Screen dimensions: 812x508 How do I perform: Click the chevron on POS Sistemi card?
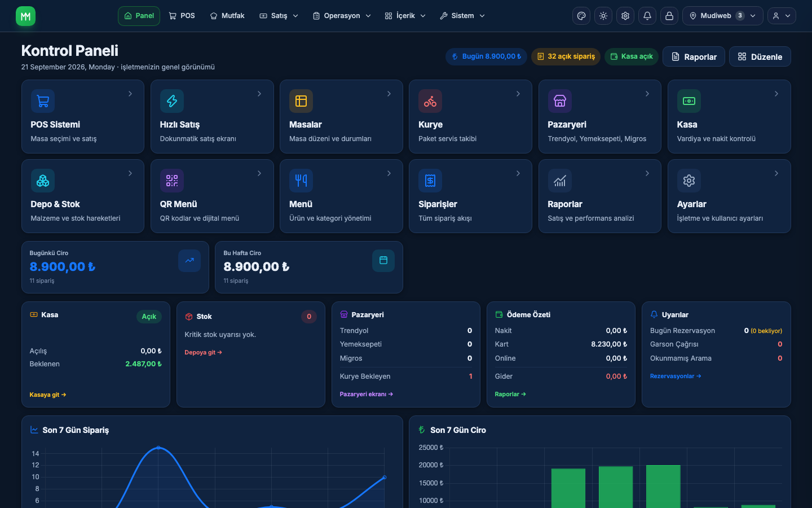(x=130, y=94)
